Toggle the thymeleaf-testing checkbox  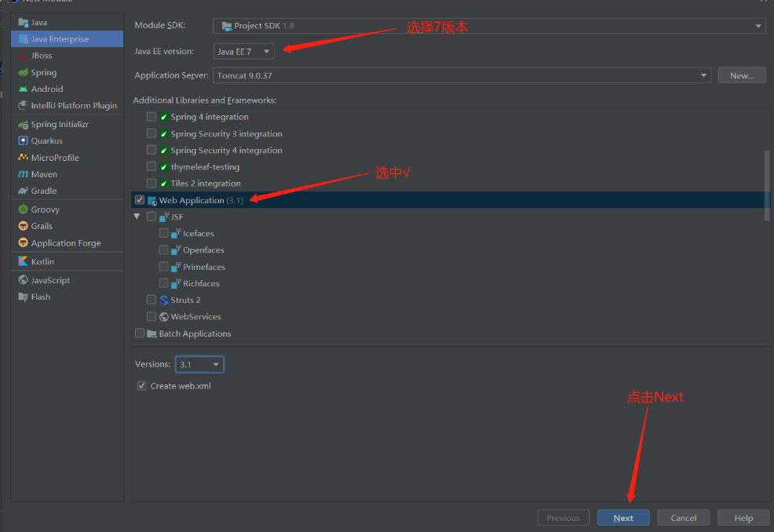pos(152,166)
